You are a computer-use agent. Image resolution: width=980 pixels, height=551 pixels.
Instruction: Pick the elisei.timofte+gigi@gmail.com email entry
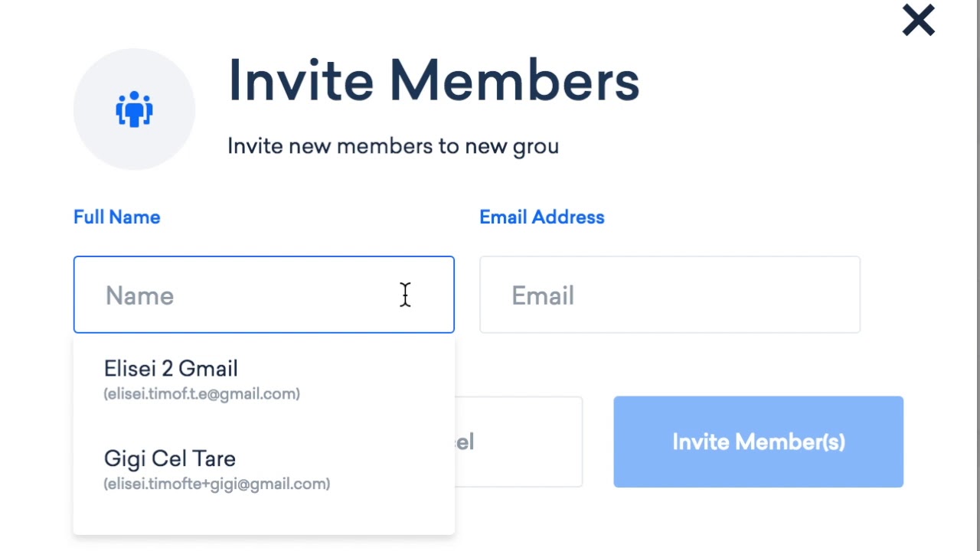tap(217, 484)
